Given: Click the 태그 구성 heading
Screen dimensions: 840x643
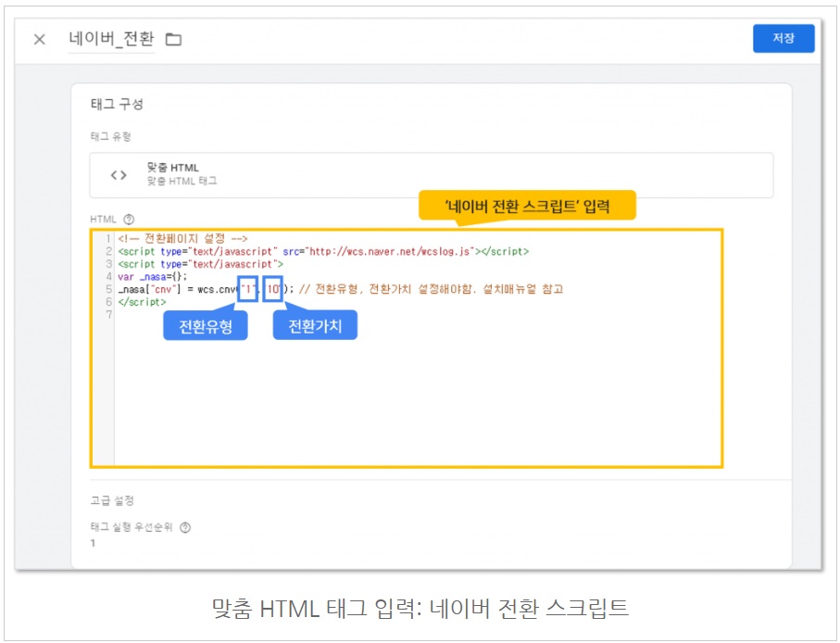Looking at the screenshot, I should (x=117, y=104).
